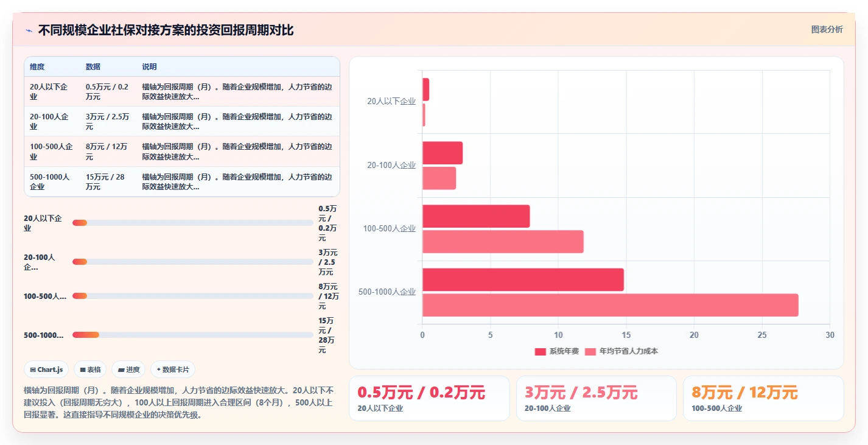The image size is (868, 445).
Task: Click the 100-500人企业 年均节省人力成本 bar
Action: (503, 242)
